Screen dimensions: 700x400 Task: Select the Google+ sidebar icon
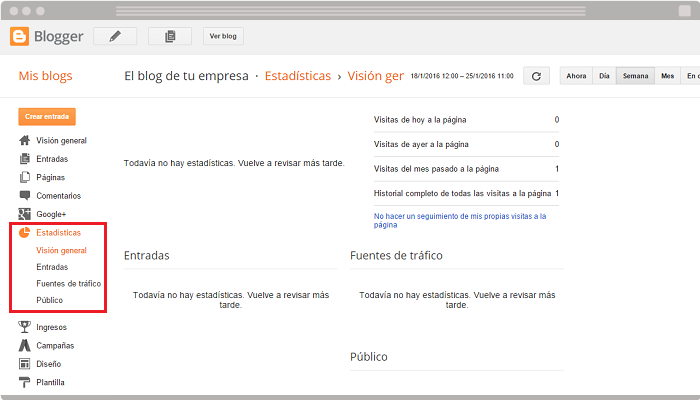(x=25, y=214)
